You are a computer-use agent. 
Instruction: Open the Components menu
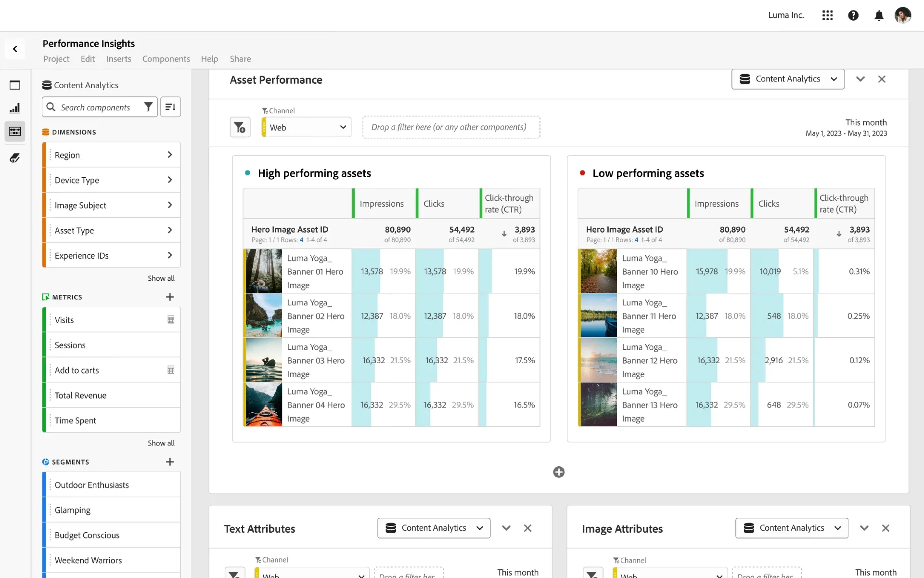coord(166,59)
